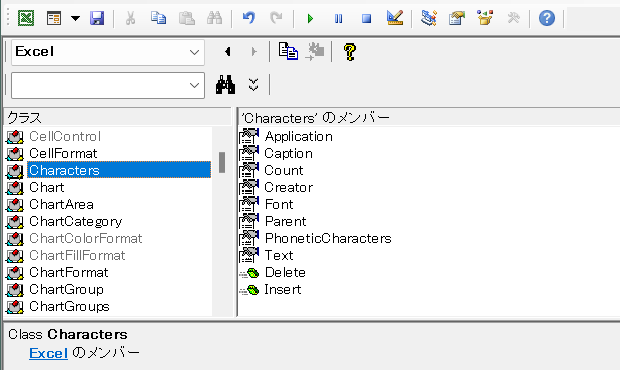Select the Application member property
The height and width of the screenshot is (370, 620).
299,136
